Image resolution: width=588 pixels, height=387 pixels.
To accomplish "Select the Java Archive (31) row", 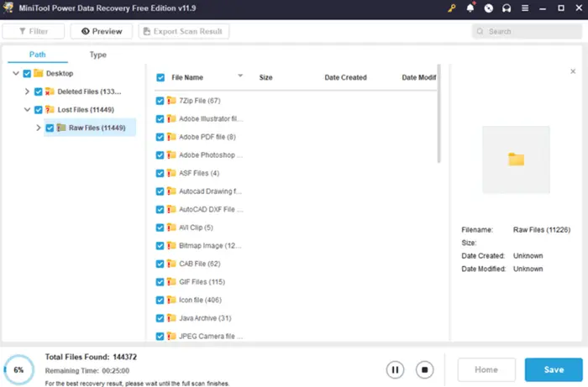I will tap(295, 318).
